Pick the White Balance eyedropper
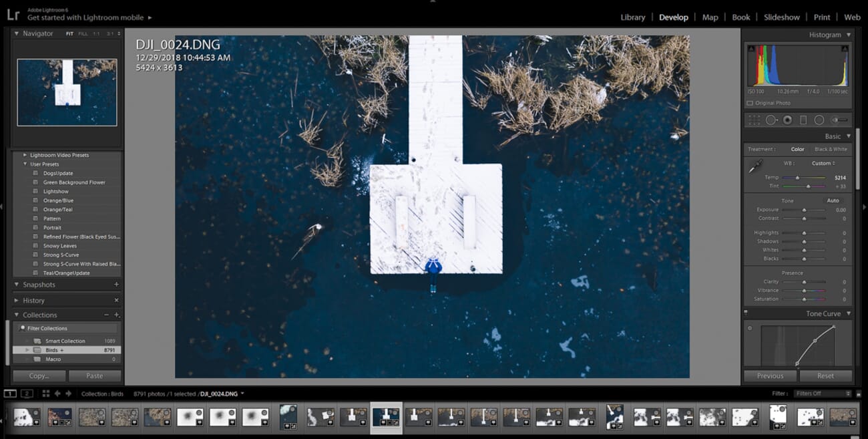 (x=754, y=167)
